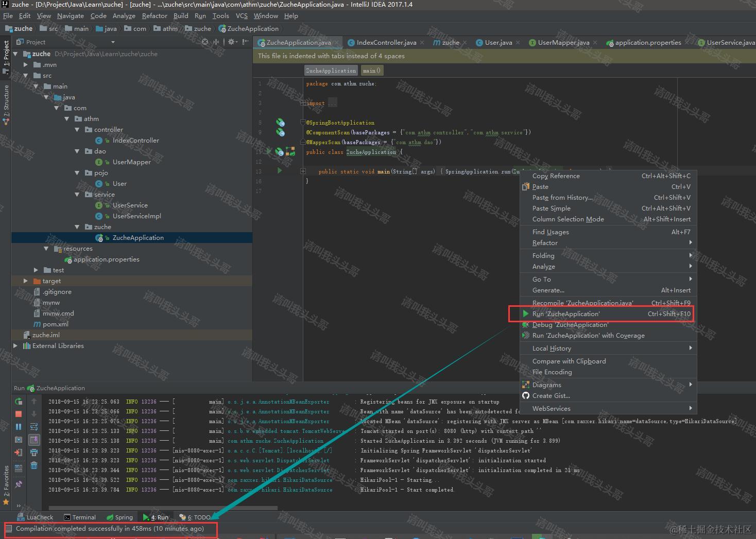This screenshot has width=756, height=539.
Task: Expand the test folder in Project tree
Action: pyautogui.click(x=35, y=270)
